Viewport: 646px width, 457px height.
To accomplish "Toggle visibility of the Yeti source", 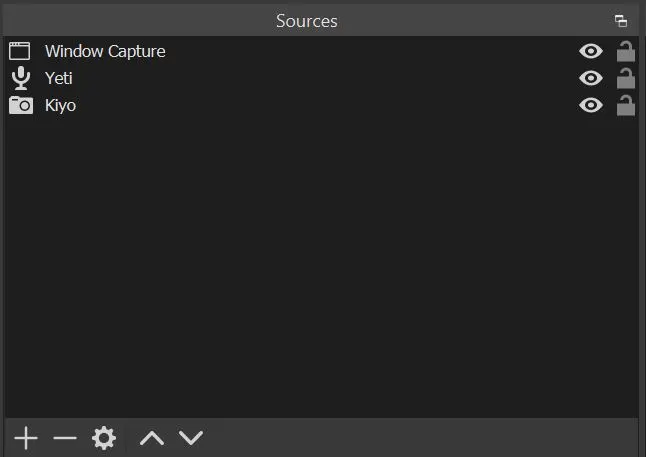I will point(591,78).
